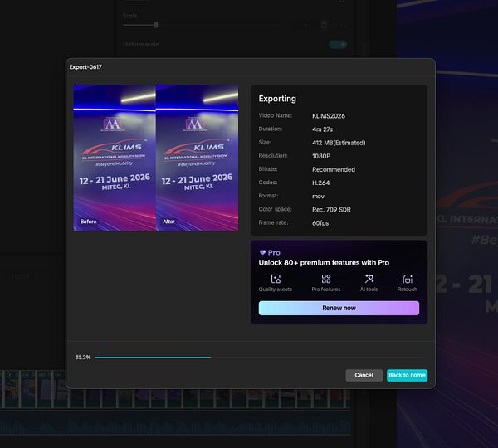This screenshot has height=448, width=498.
Task: Click the After preview thumbnail
Action: coord(198,158)
